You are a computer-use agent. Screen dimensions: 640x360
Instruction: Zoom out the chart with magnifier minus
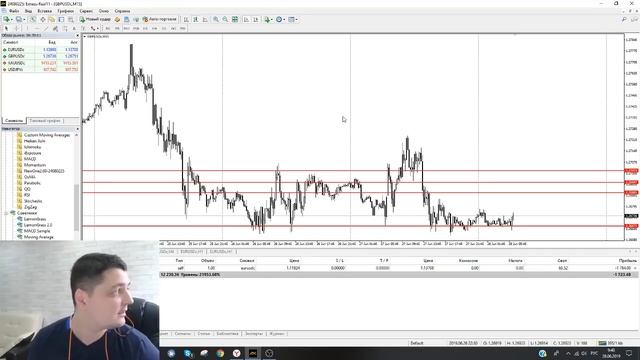coord(225,19)
